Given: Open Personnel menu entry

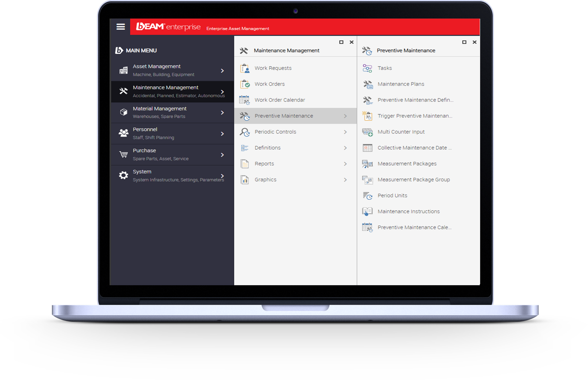Looking at the screenshot, I should click(x=172, y=133).
